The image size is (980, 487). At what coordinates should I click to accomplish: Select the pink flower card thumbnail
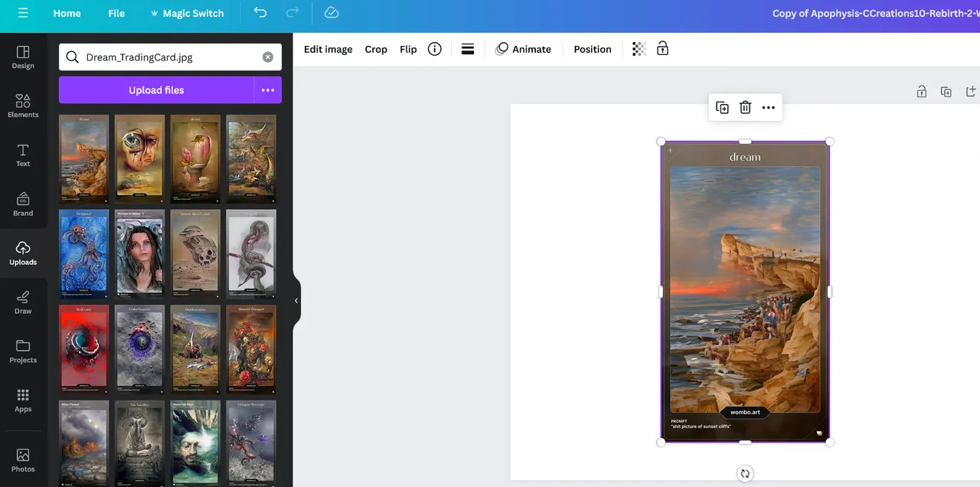[x=195, y=159]
